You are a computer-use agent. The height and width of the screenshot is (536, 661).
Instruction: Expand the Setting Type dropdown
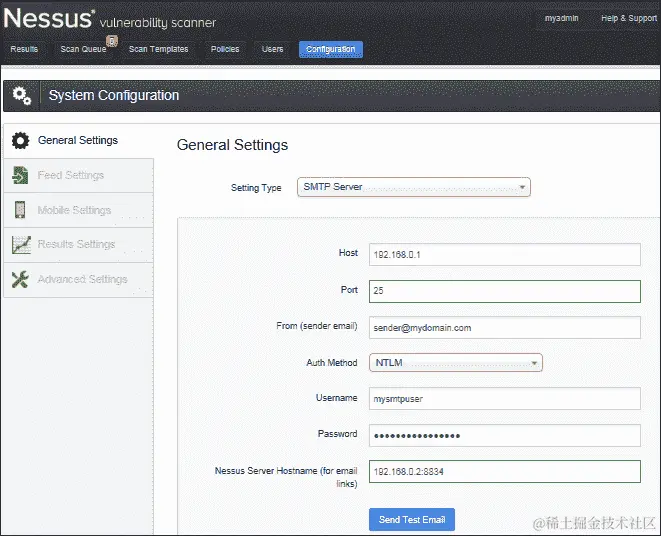(x=414, y=187)
